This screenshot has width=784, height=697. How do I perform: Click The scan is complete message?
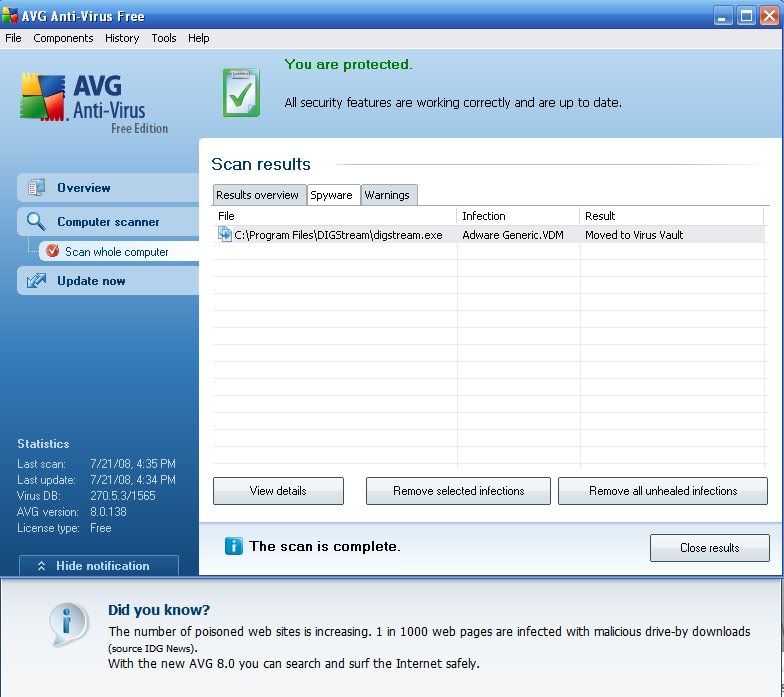pyautogui.click(x=324, y=546)
